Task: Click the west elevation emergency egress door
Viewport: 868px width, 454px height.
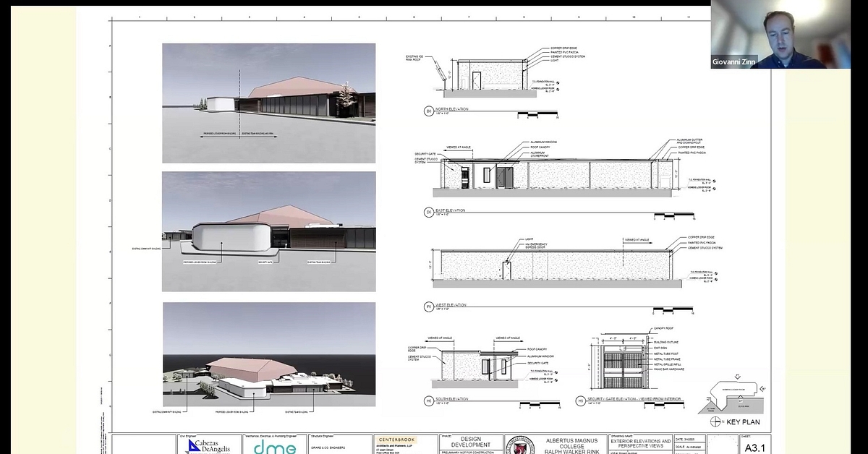Action: [x=507, y=270]
